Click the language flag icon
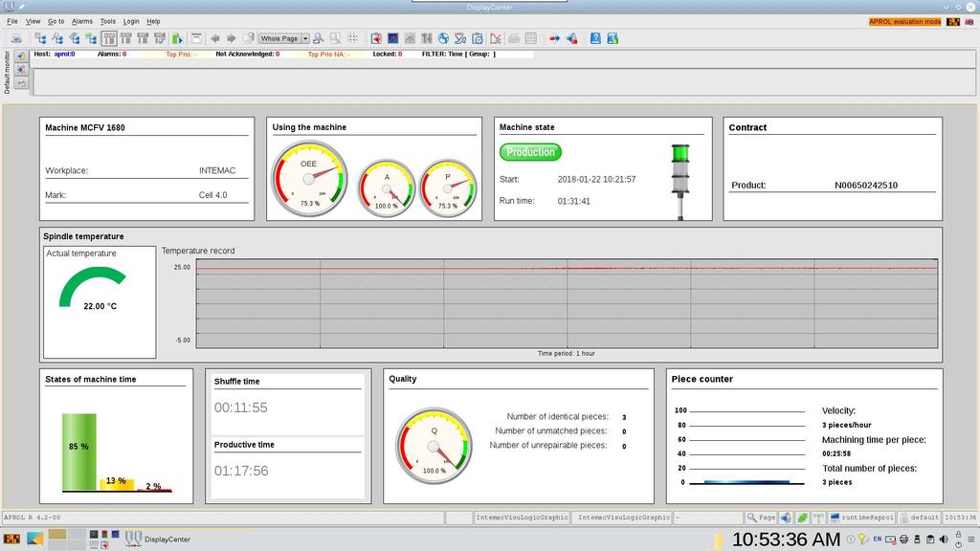 (x=969, y=22)
